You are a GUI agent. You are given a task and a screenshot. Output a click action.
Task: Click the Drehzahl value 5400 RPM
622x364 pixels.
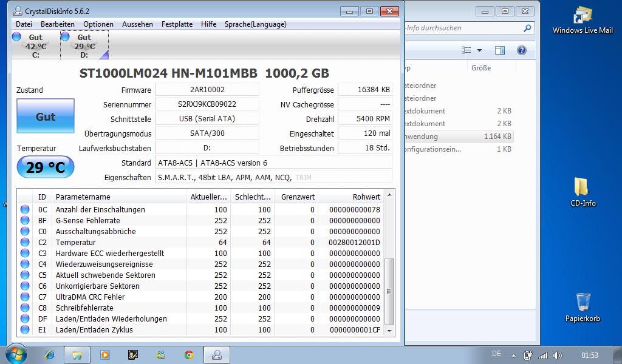365,118
